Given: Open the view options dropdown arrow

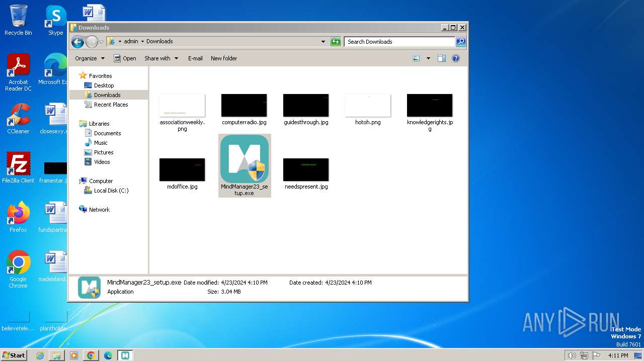Looking at the screenshot, I should 428,58.
